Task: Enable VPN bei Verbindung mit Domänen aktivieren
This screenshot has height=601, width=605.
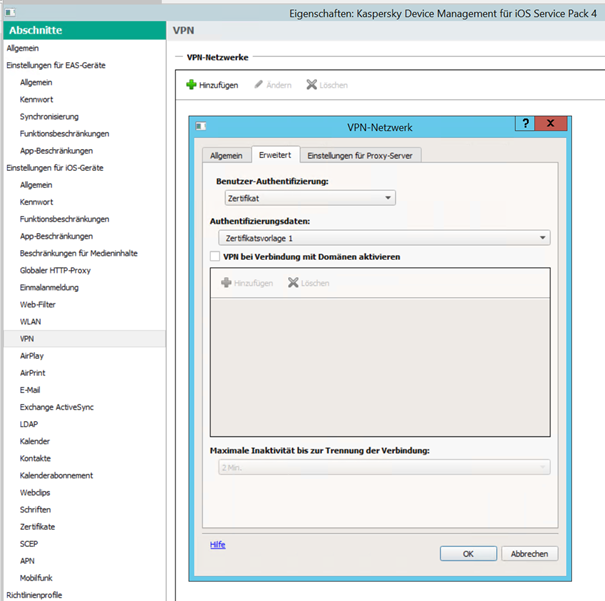Action: [215, 257]
